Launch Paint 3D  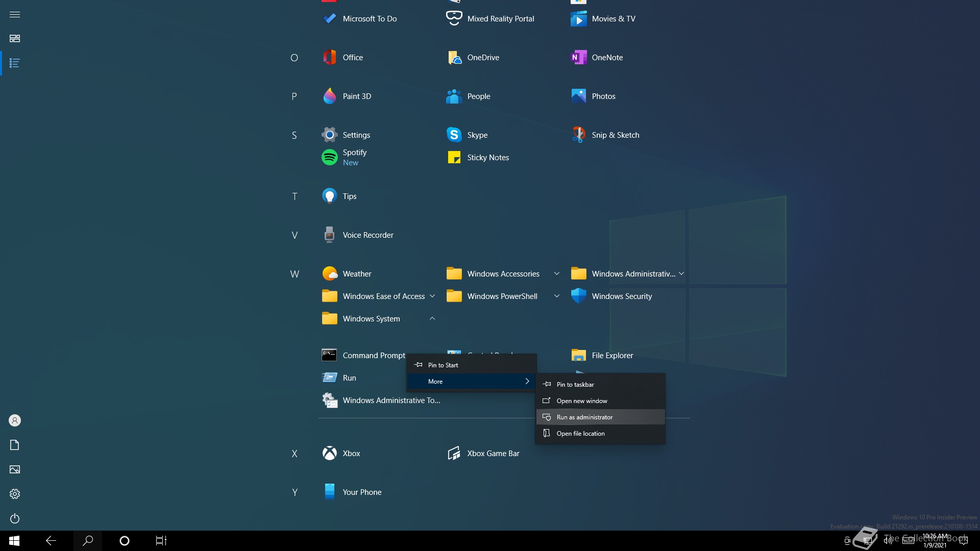(347, 96)
